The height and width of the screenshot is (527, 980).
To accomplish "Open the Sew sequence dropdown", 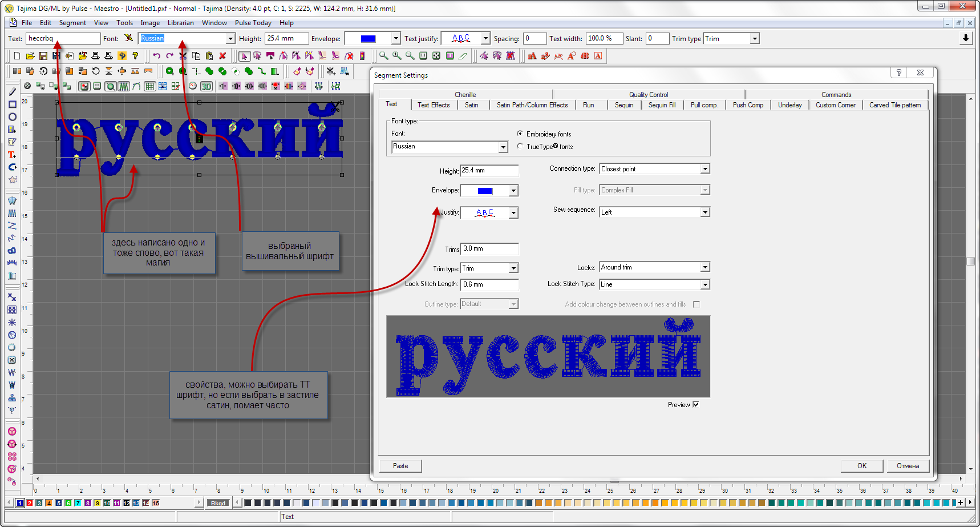I will click(705, 212).
